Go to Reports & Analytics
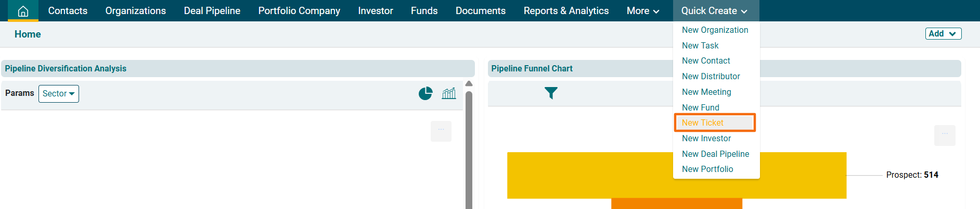The image size is (980, 209). coord(566,11)
